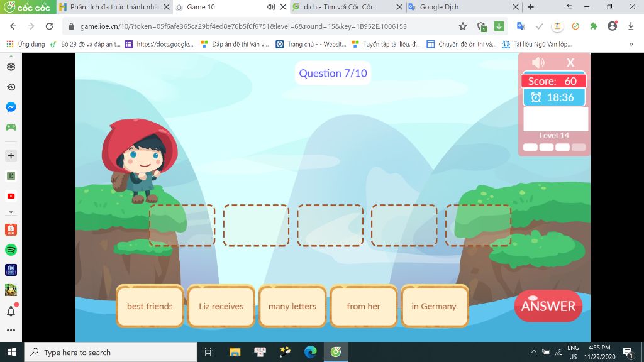Click the Level 14 progress bar
The width and height of the screenshot is (644, 362).
(555, 147)
